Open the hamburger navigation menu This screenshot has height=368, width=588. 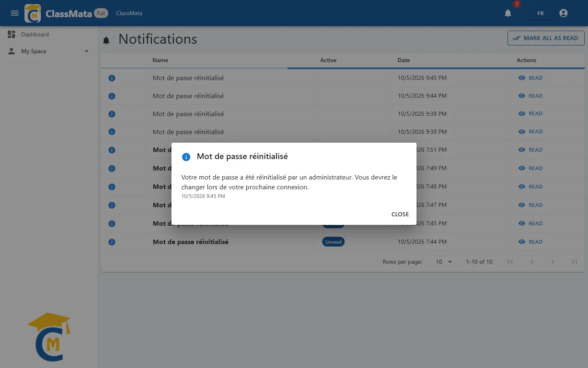(x=15, y=13)
